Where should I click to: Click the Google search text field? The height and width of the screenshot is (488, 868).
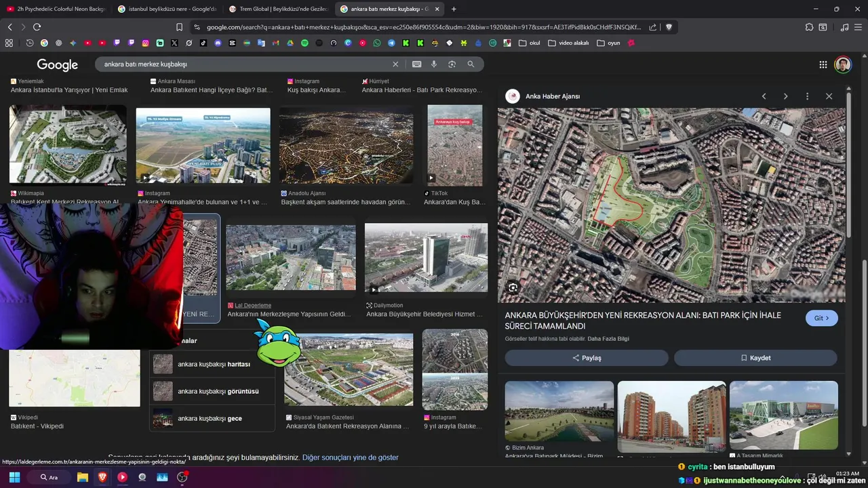click(247, 64)
